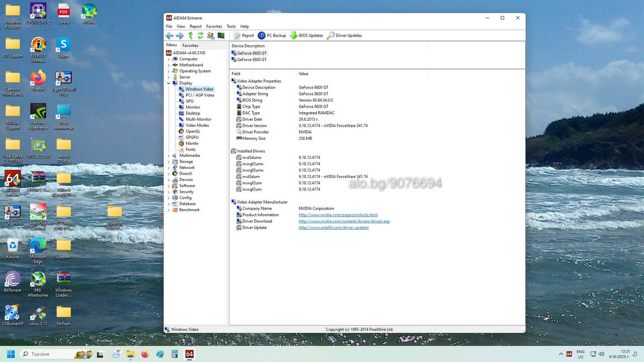Show hidden system tray icons
644x362 pixels.
(561, 354)
